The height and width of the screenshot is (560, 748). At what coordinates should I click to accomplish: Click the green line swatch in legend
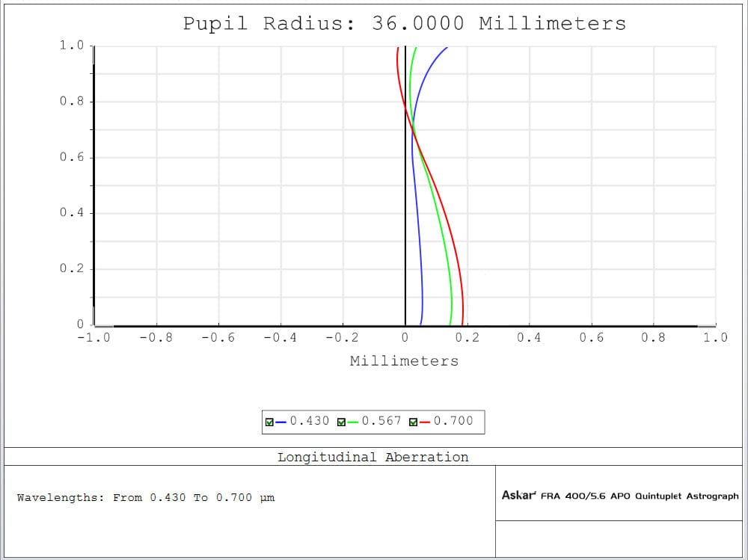coord(353,422)
